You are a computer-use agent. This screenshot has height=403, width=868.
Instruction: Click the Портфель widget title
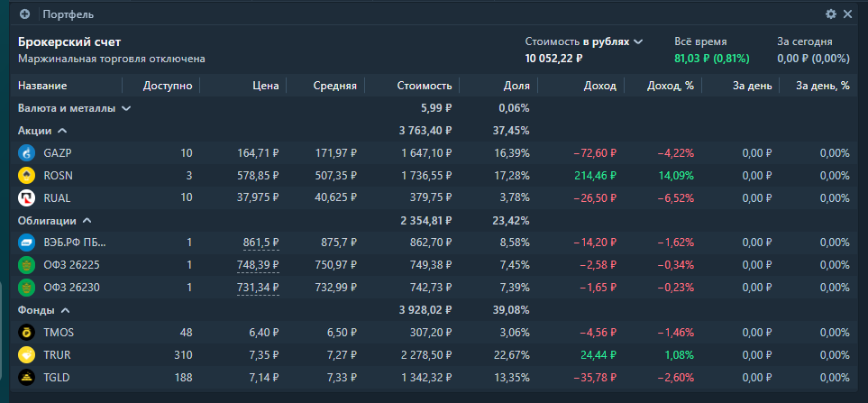69,15
